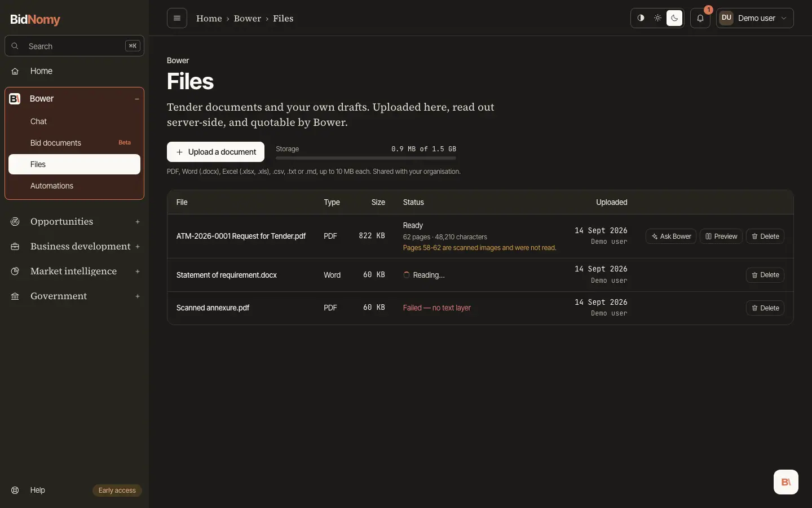Click the Government building icon
The image size is (812, 508).
pyautogui.click(x=15, y=296)
